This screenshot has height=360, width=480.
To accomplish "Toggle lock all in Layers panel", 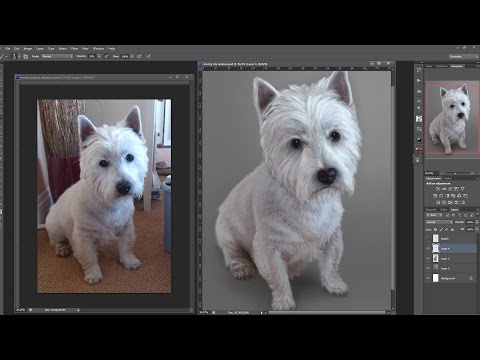I will pyautogui.click(x=452, y=230).
